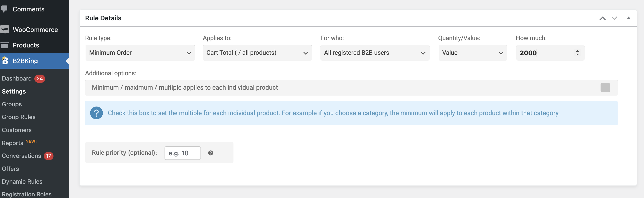Click the B2BKing logo icon
This screenshot has width=644, height=198.
click(5, 61)
